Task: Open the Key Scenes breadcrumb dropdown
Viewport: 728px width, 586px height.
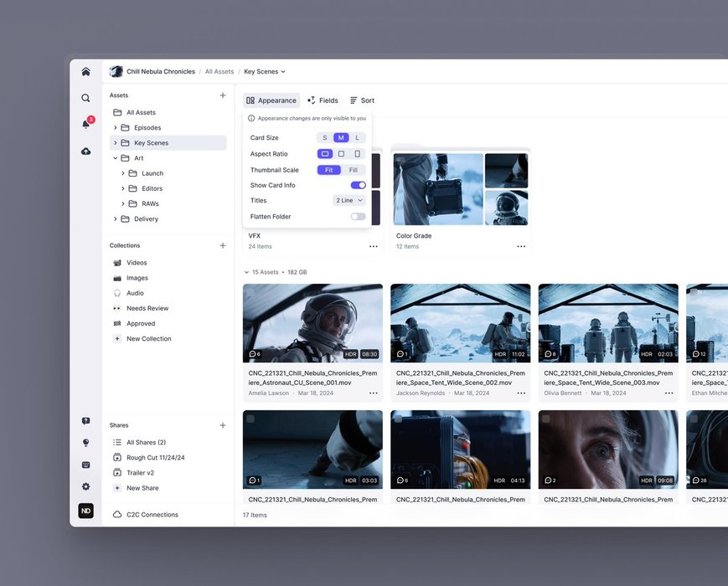Action: pos(265,71)
